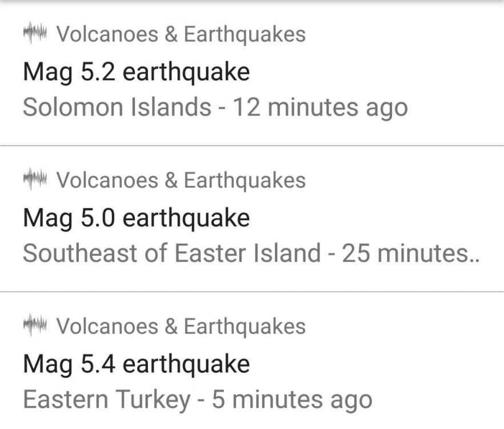The height and width of the screenshot is (429, 504).
Task: Open the Mag 5.4 earthquake notification
Action: (136, 364)
